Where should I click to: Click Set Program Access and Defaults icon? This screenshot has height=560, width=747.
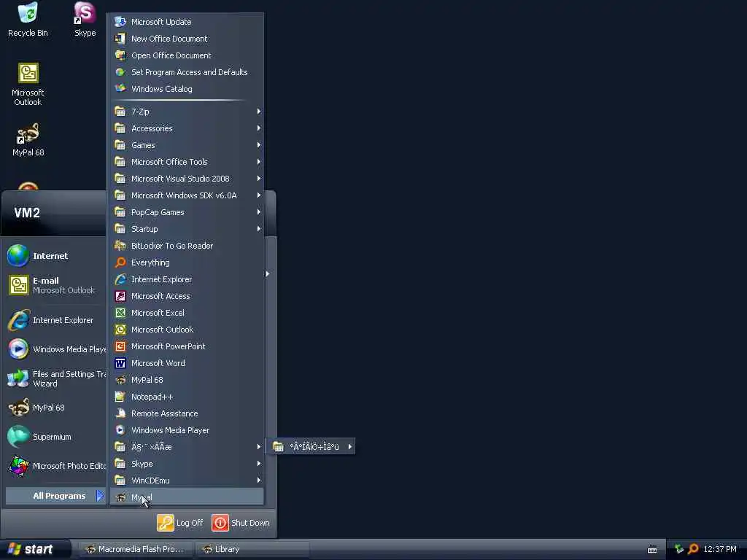tap(120, 72)
